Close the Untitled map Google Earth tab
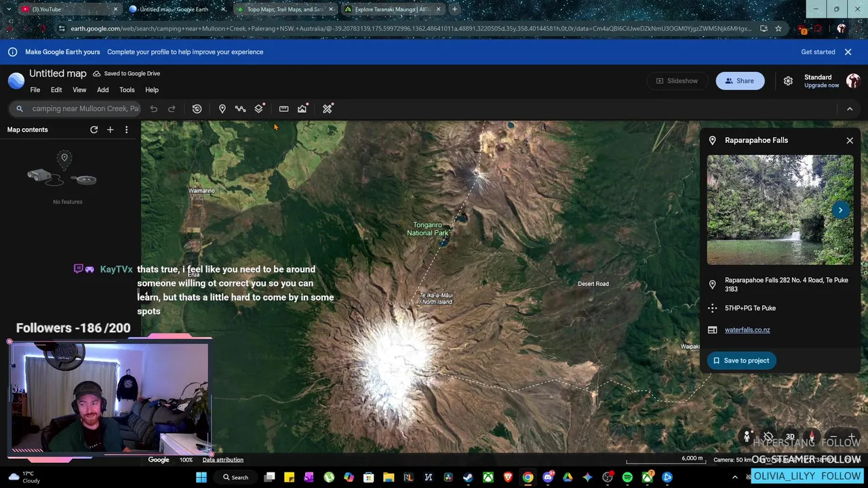This screenshot has width=868, height=488. [x=223, y=9]
